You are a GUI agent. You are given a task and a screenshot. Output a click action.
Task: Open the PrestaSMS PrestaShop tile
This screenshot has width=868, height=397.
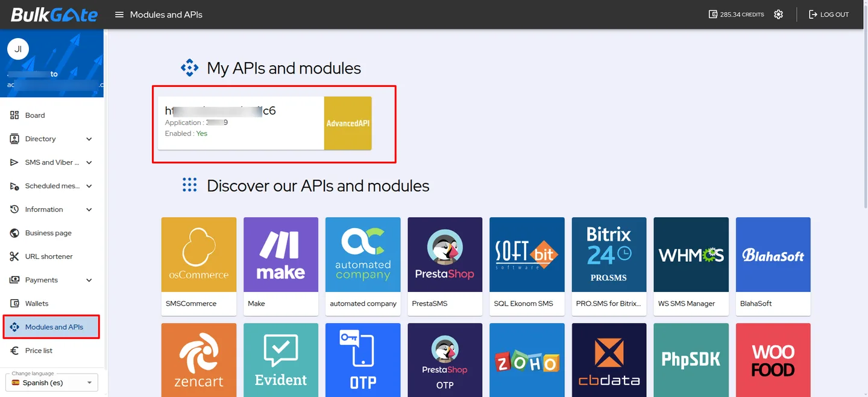click(x=445, y=266)
